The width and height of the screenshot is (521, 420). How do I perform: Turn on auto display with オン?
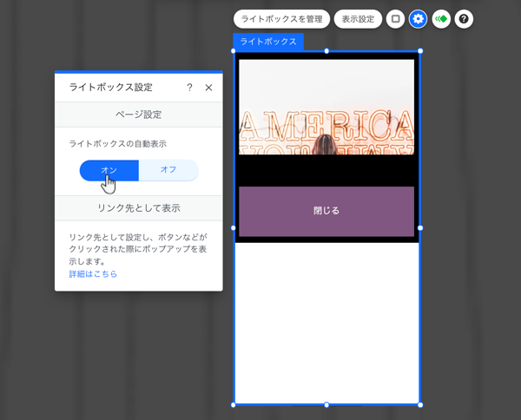pos(109,170)
